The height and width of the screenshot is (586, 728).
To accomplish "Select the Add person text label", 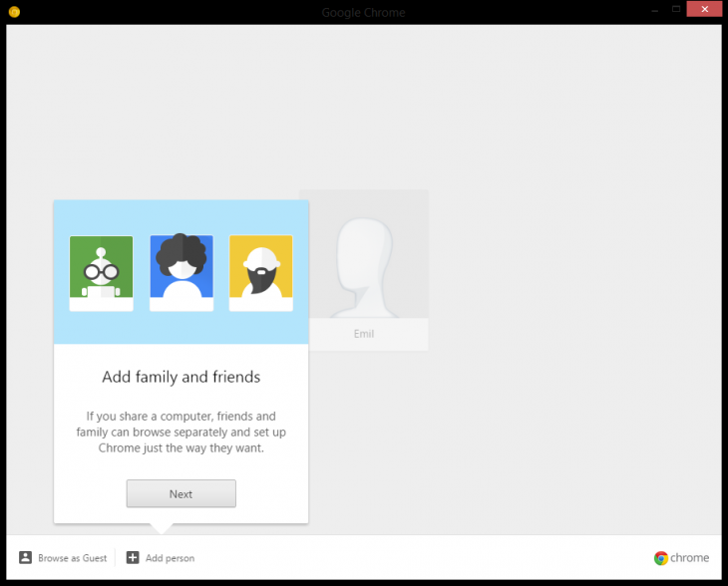I will [x=170, y=558].
